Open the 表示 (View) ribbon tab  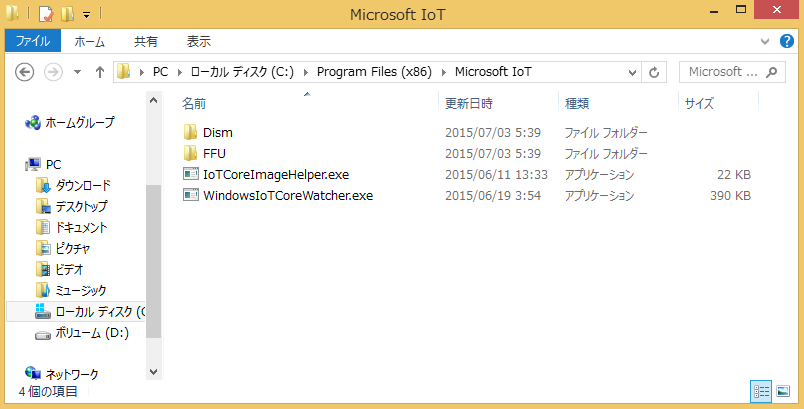click(x=199, y=42)
